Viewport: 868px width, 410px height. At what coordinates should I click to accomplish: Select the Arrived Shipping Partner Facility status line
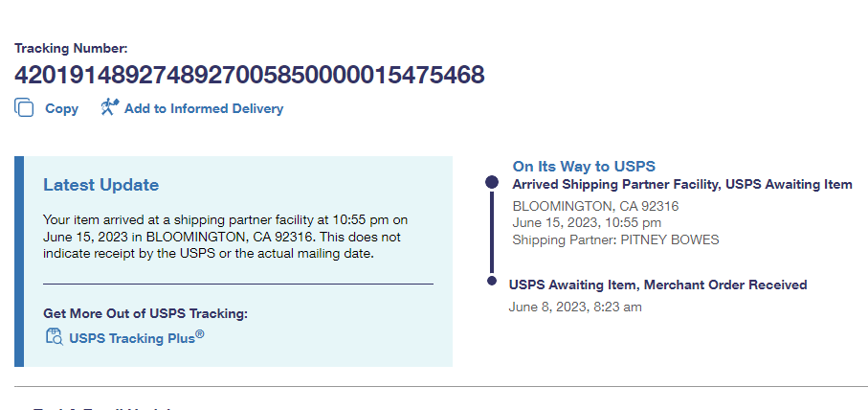[682, 184]
